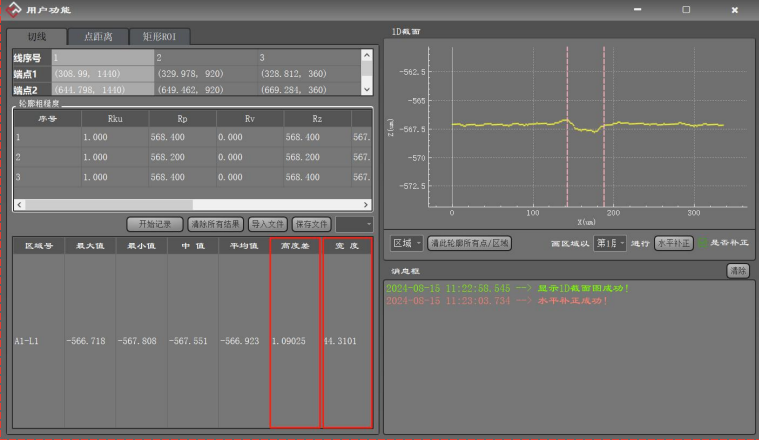Click 清除所有结果 button
Viewport: 759px width, 440px height.
(x=215, y=224)
